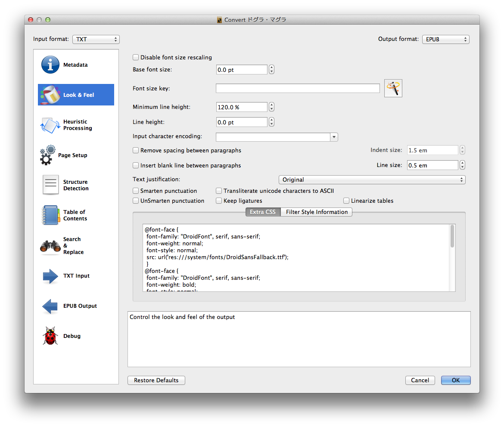Focus the Minimum line height field

point(242,107)
